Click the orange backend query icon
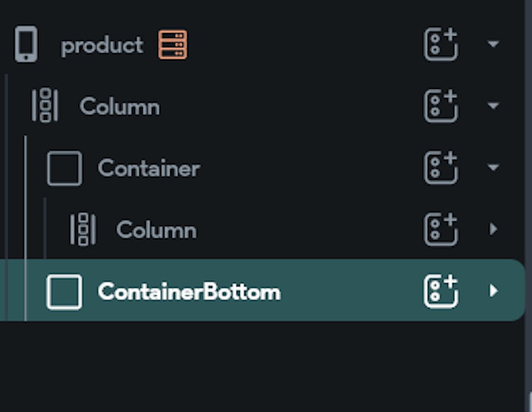 click(x=172, y=44)
